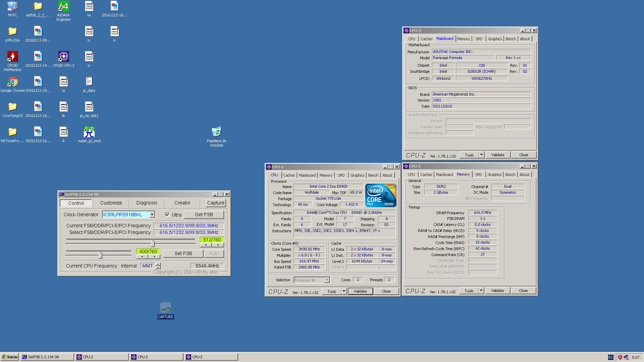Click the lower FSB slider thumb in SetFSB
The width and height of the screenshot is (644, 362).
100,255
